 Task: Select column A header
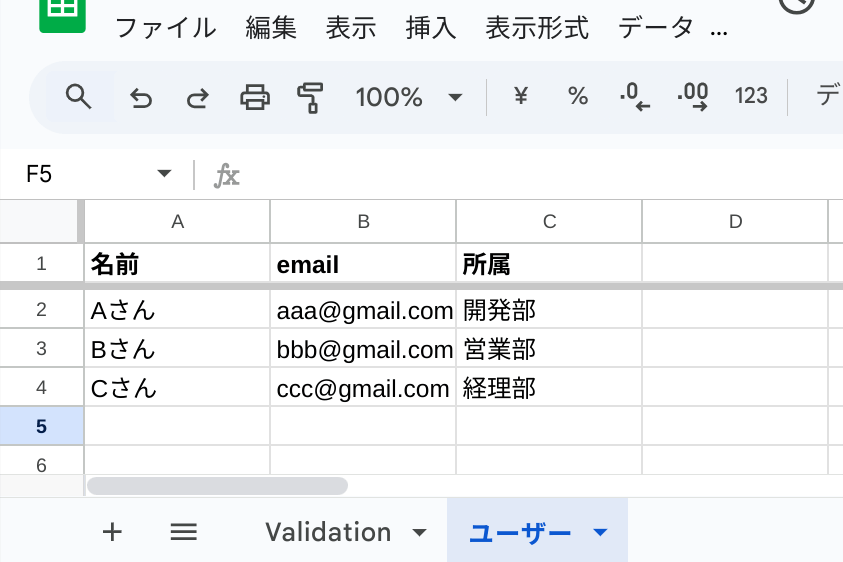(x=177, y=222)
